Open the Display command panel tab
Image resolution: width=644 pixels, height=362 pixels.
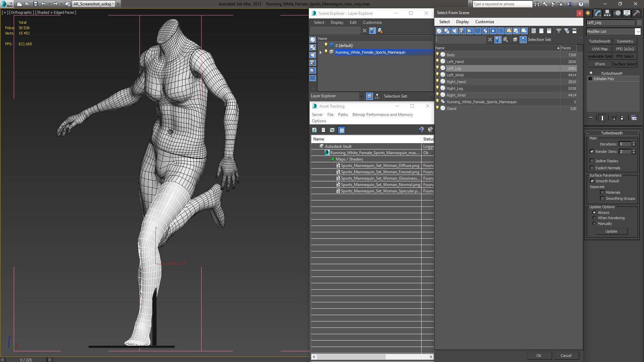pyautogui.click(x=627, y=13)
